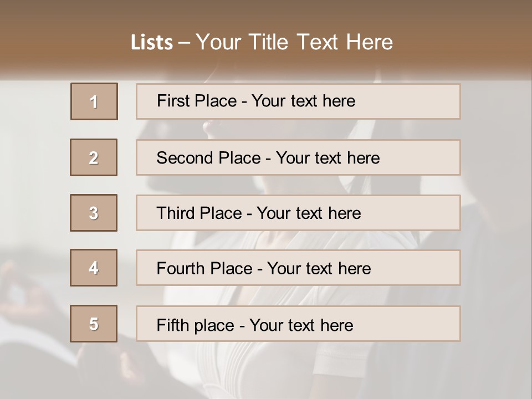Select the words 'Fourth Place'

204,269
